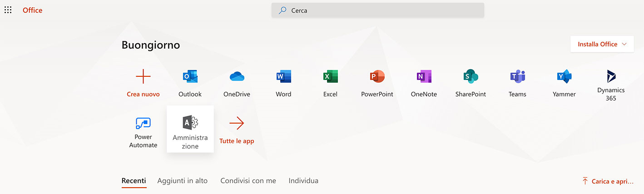The image size is (644, 194).
Task: Click the Cerca search field
Action: [378, 10]
